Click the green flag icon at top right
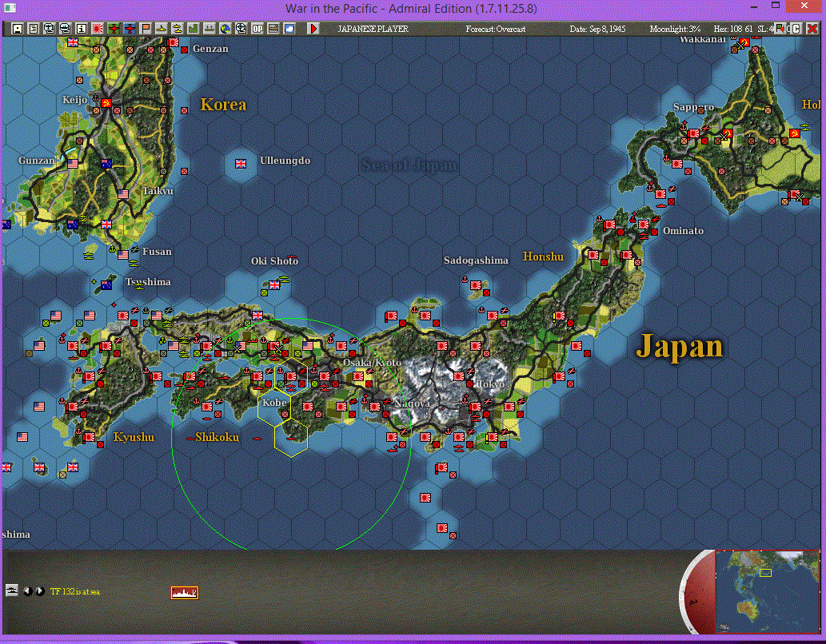This screenshot has height=644, width=826. click(780, 29)
